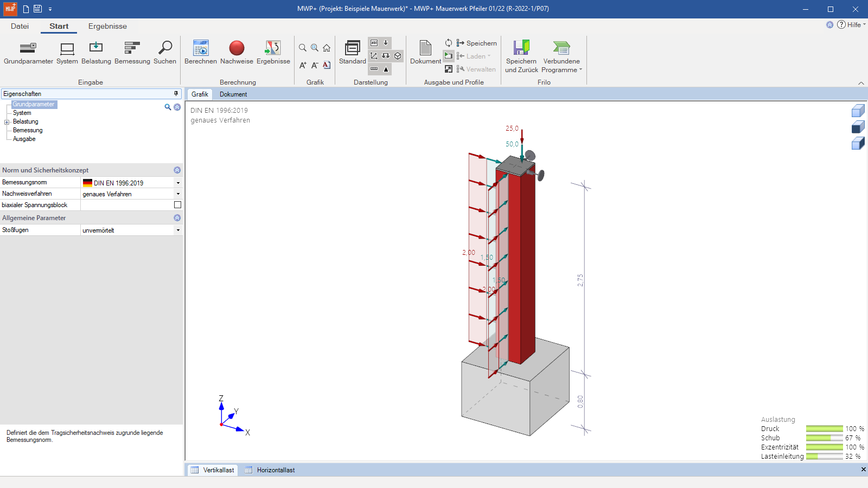Click the expand window arrow icon
Viewport: 868px width, 488px height.
click(x=449, y=69)
